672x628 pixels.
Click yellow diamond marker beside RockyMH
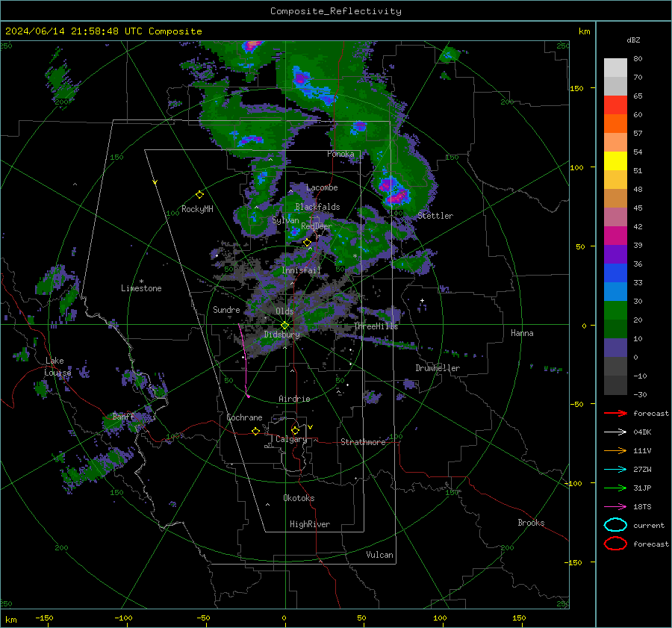199,195
